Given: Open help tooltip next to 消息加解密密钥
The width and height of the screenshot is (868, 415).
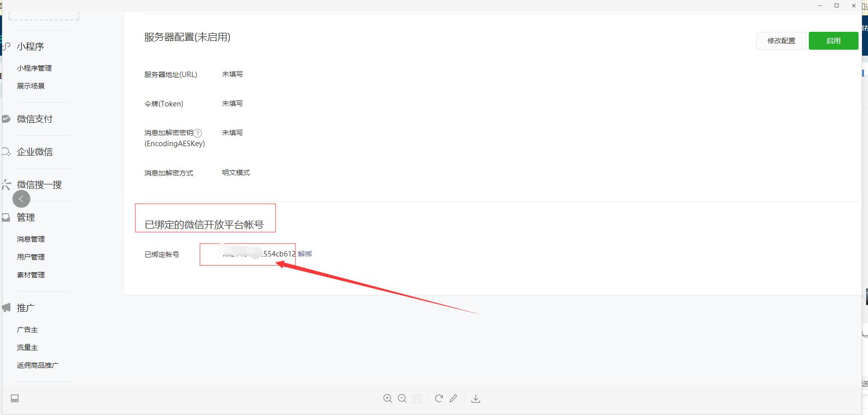Looking at the screenshot, I should [198, 133].
